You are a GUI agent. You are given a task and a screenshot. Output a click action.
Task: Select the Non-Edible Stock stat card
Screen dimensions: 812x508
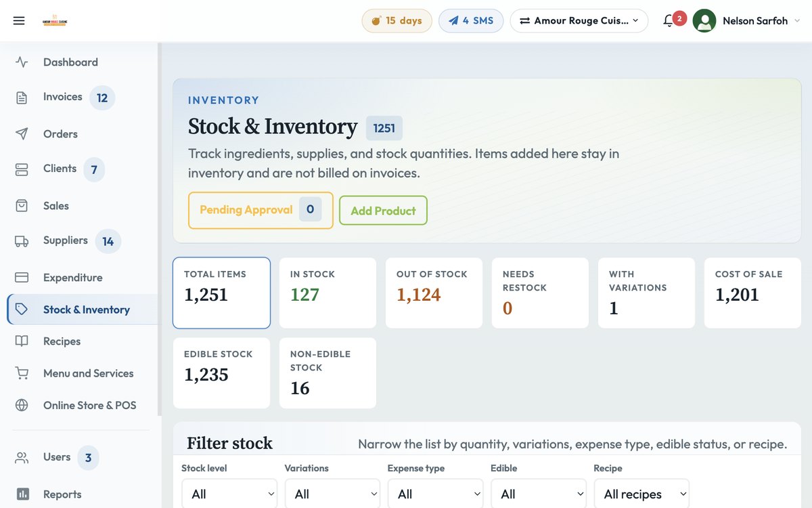click(328, 373)
